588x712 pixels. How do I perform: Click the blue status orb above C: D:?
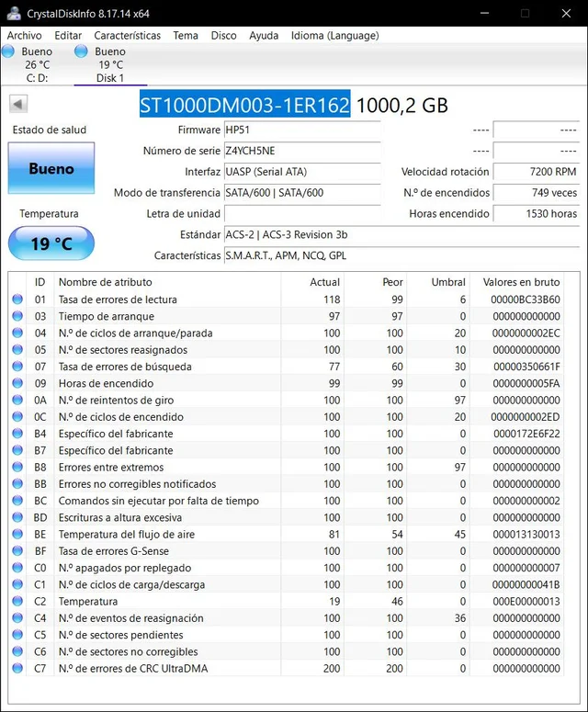coord(8,51)
